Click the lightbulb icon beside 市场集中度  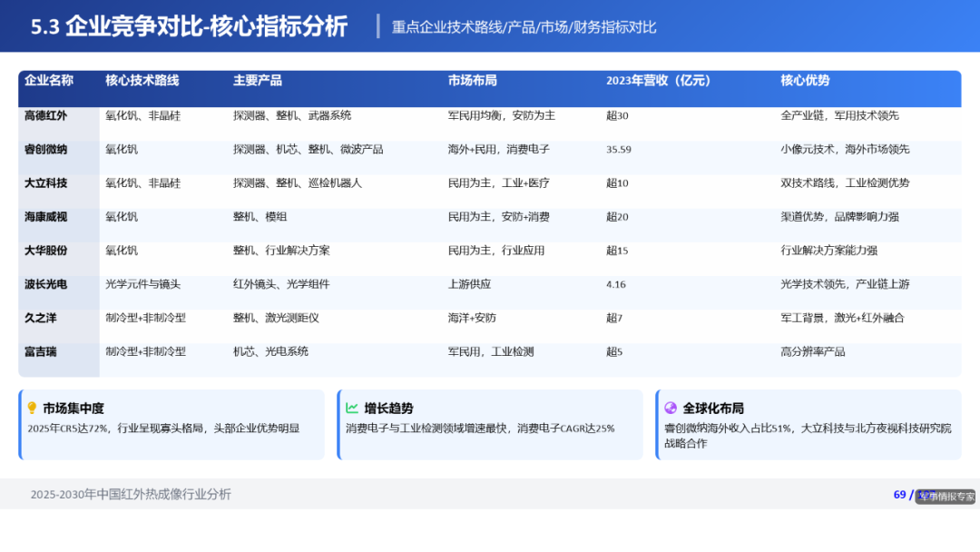point(34,409)
